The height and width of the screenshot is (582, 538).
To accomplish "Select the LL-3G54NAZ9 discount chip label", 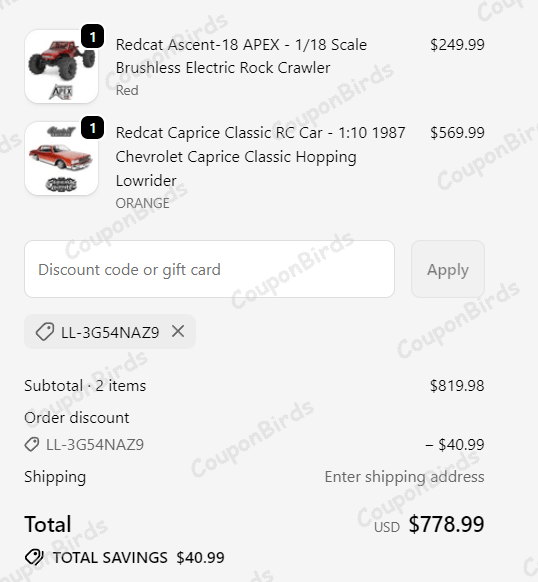I will point(110,332).
